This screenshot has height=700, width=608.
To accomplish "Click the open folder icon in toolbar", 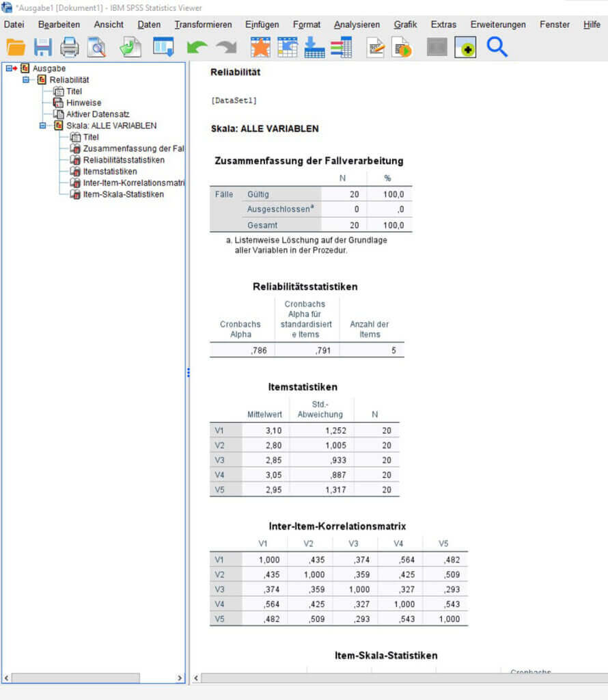I will pos(16,47).
